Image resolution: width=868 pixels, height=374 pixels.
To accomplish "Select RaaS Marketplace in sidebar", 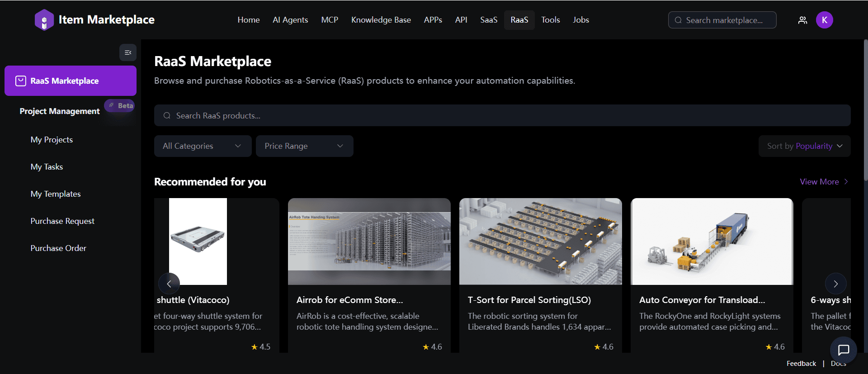I will (x=71, y=81).
